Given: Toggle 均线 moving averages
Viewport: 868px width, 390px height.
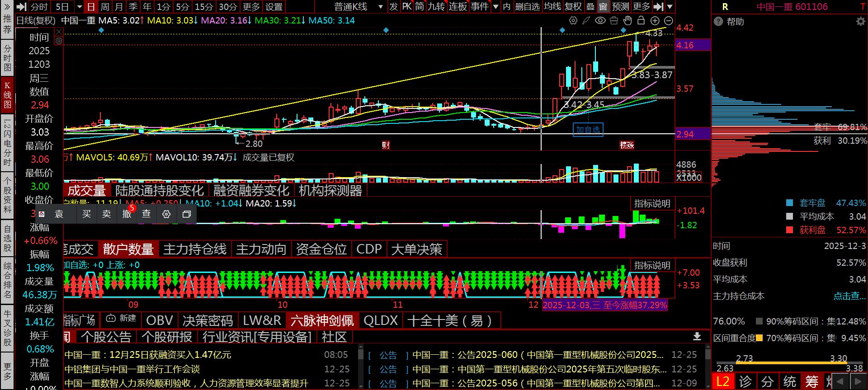Looking at the screenshot, I should (x=552, y=6).
